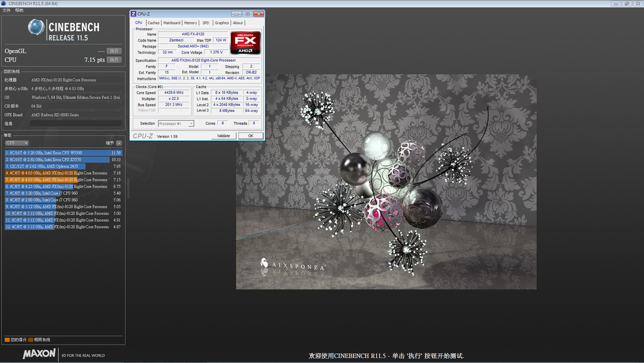Click the cores field showing 4.03 GHz
The image size is (644, 363).
pos(76,89)
